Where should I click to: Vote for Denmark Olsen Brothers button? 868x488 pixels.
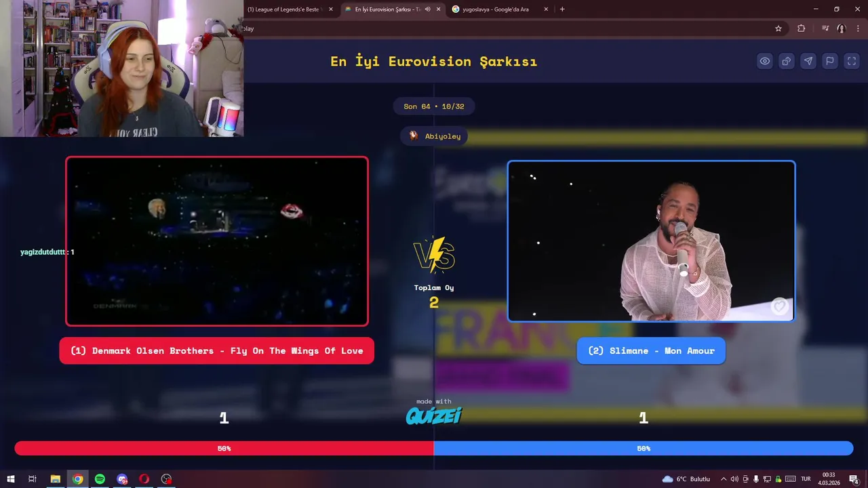coord(217,350)
